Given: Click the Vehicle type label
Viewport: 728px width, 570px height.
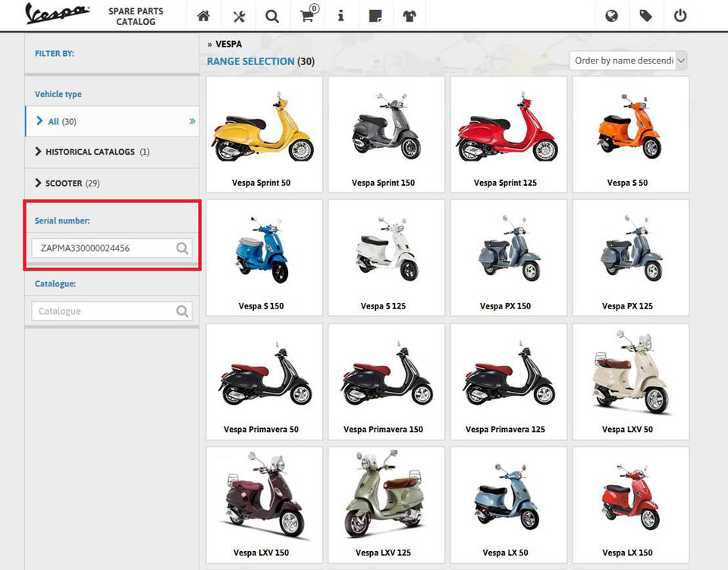Looking at the screenshot, I should [x=58, y=94].
